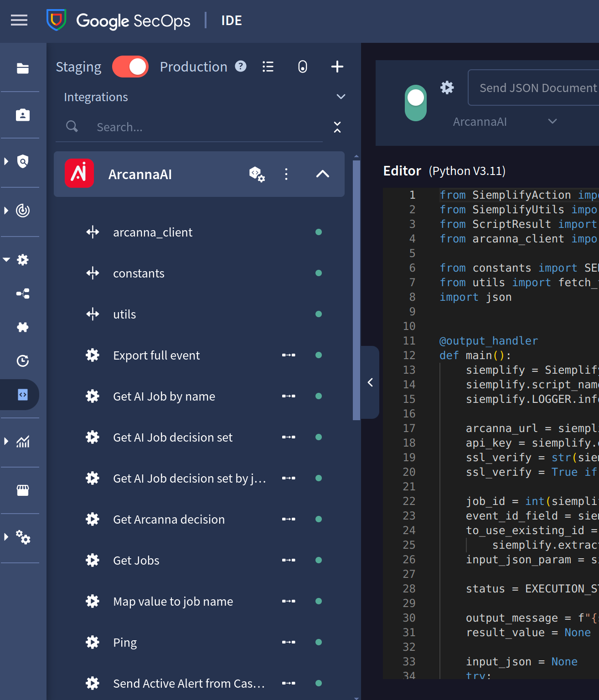The image size is (599, 700).
Task: Open the briefcase workdesk sidebar icon
Action: click(x=23, y=115)
